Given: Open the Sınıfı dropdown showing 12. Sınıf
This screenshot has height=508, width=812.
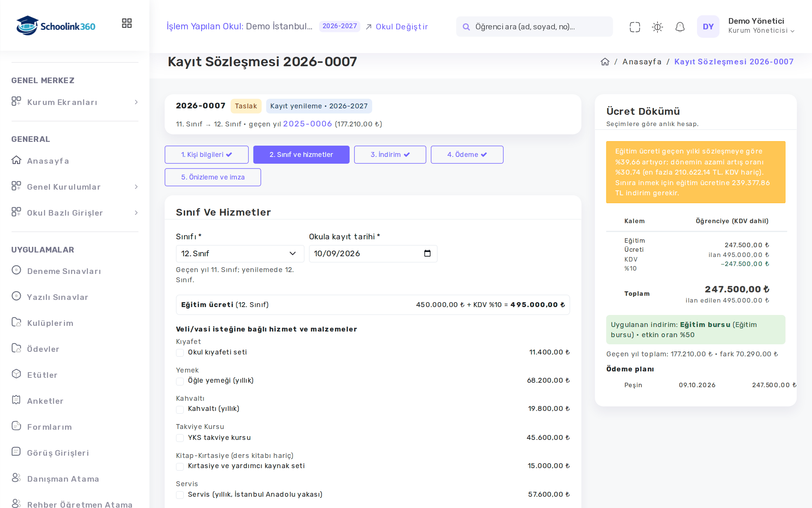Looking at the screenshot, I should tap(240, 254).
